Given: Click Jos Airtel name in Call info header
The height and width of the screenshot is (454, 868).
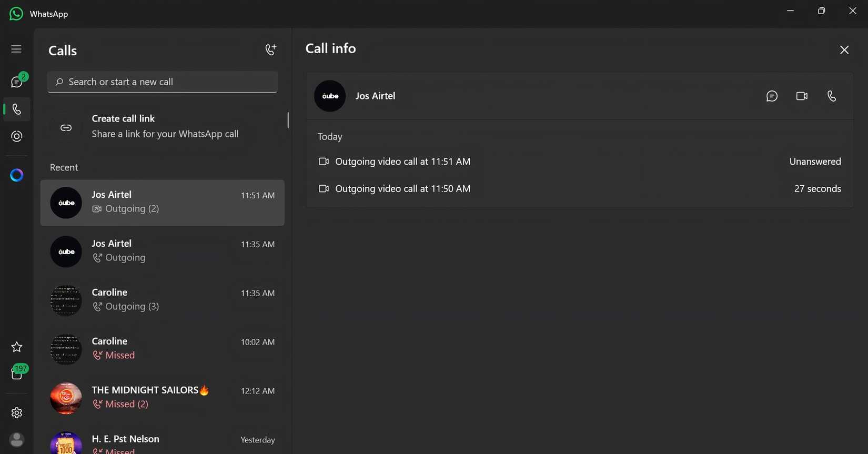Looking at the screenshot, I should coord(375,96).
